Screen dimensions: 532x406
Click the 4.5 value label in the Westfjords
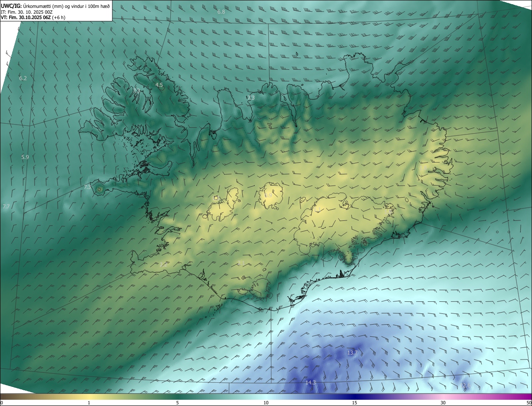(159, 85)
